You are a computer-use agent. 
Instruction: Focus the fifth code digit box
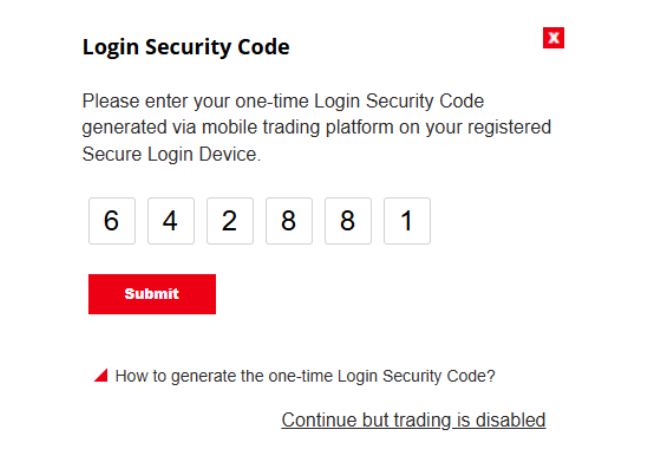347,221
